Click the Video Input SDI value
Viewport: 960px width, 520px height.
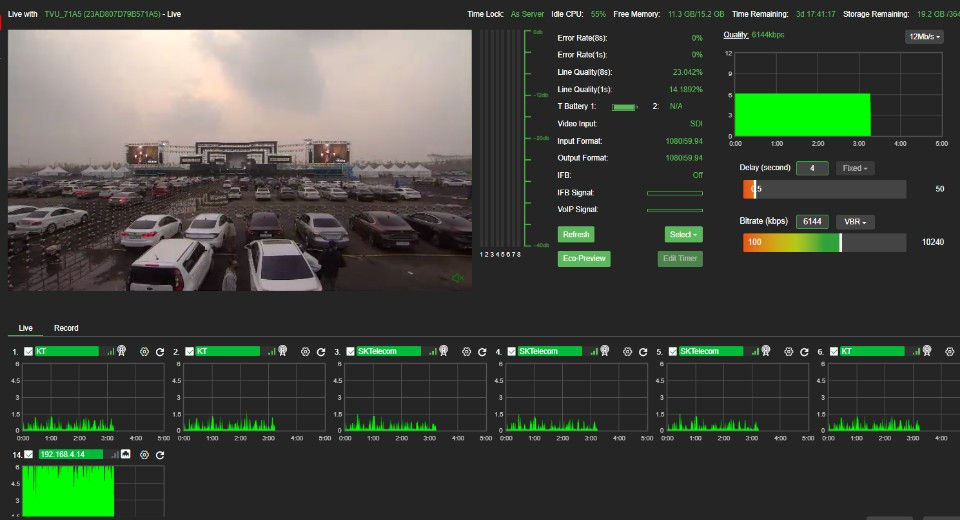pos(696,124)
